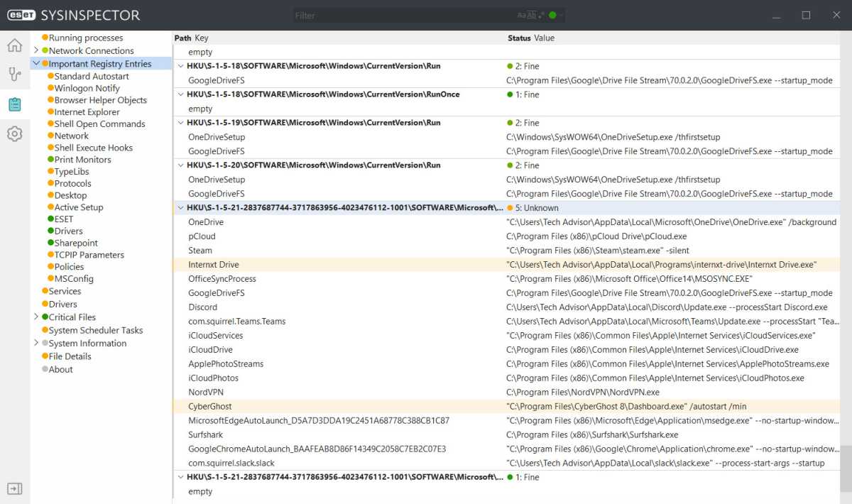Screen dimensions: 852x504
Task: Collapse the HKU\S-1-5-18 ...\Run key group
Action: point(180,66)
